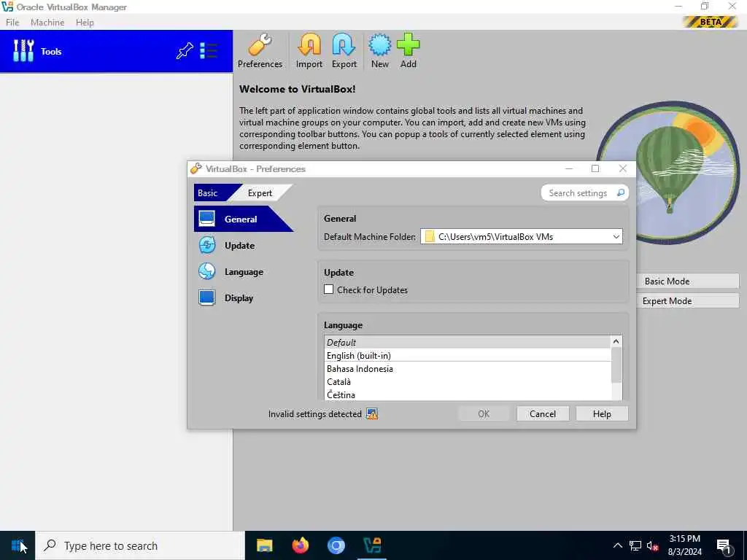Click the pin icon in Tools pane
Viewport: 747px width, 560px height.
click(185, 51)
